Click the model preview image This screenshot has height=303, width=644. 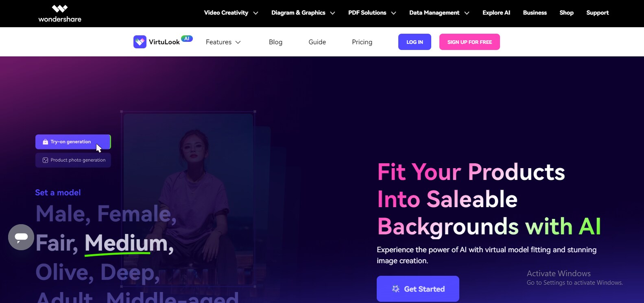[x=188, y=199]
